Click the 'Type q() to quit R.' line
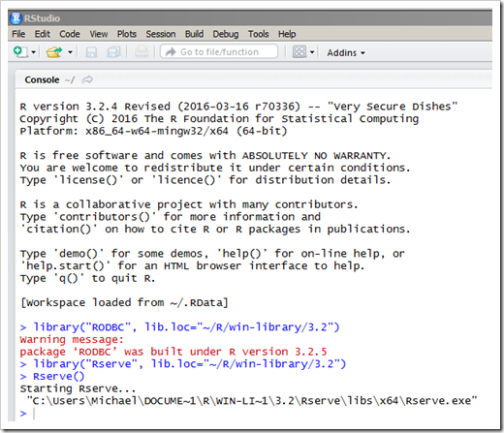The height and width of the screenshot is (433, 504). [x=87, y=278]
